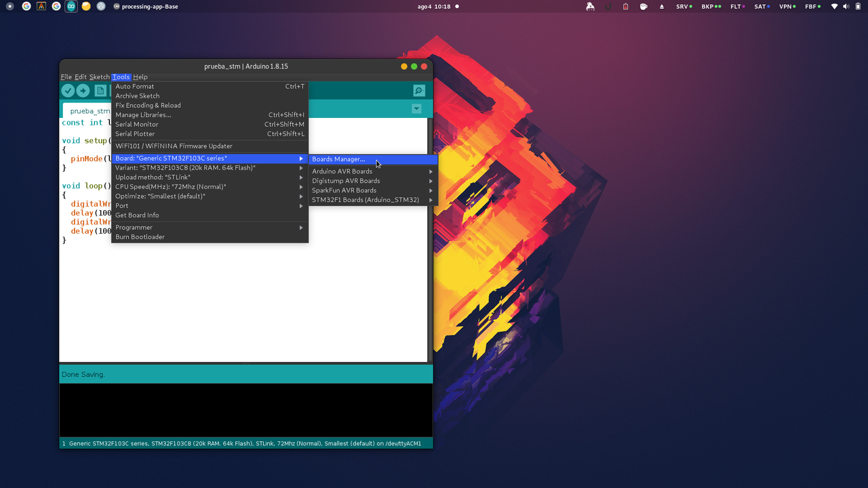
Task: Expand the Port submenu
Action: click(x=210, y=205)
